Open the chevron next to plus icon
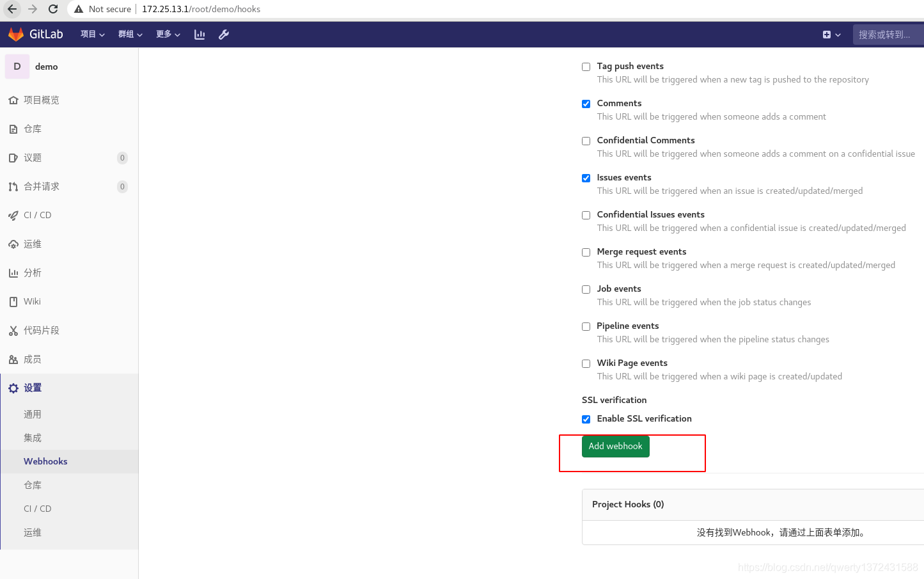 (838, 35)
